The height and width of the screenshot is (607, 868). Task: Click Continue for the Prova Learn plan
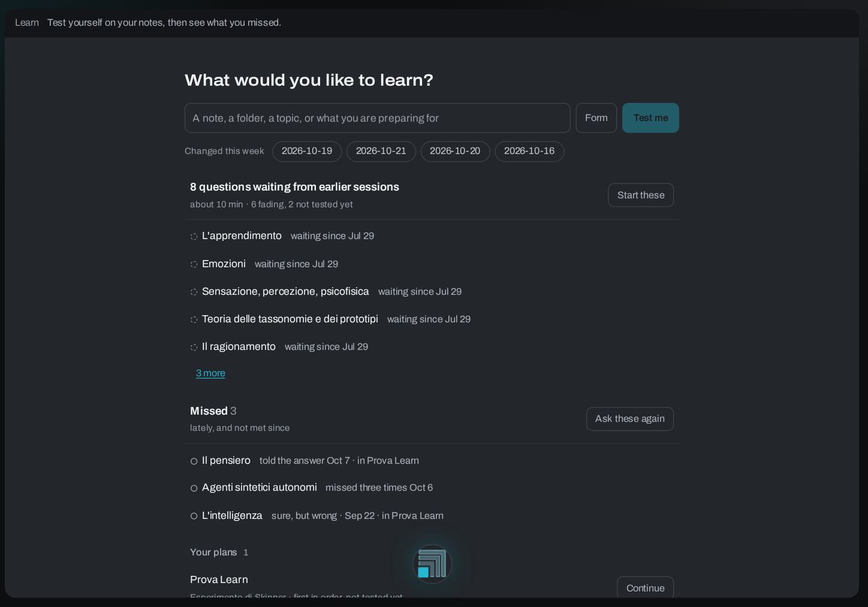click(x=646, y=588)
